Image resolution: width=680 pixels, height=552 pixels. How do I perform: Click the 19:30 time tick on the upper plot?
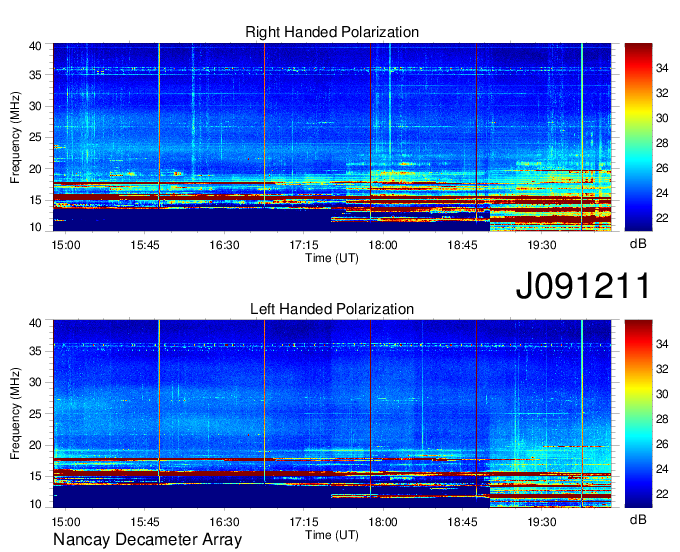coord(542,245)
